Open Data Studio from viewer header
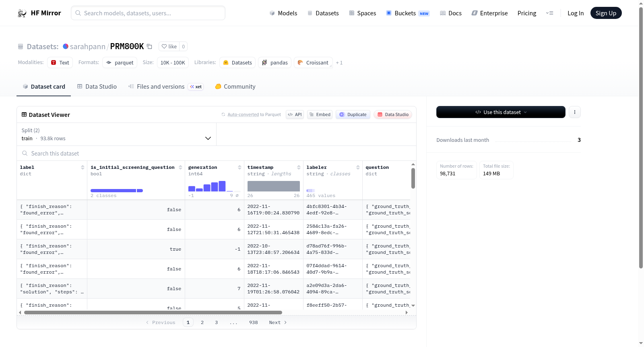 pos(393,114)
